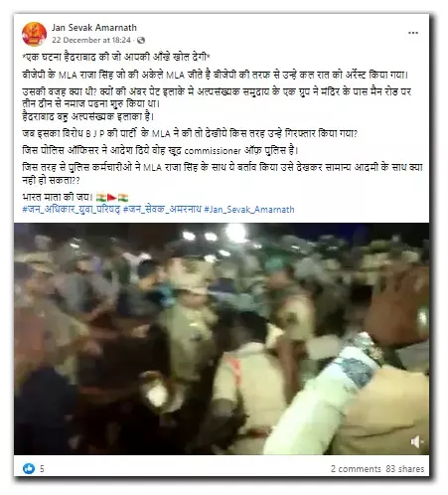Open the Jan Sevak Amarnath page name
448x495 pixels.
pos(94,28)
